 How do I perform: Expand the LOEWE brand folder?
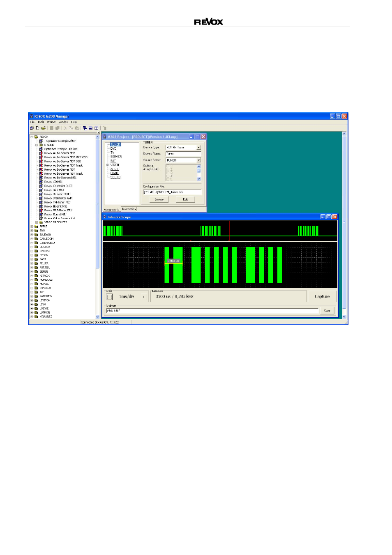pyautogui.click(x=32, y=309)
